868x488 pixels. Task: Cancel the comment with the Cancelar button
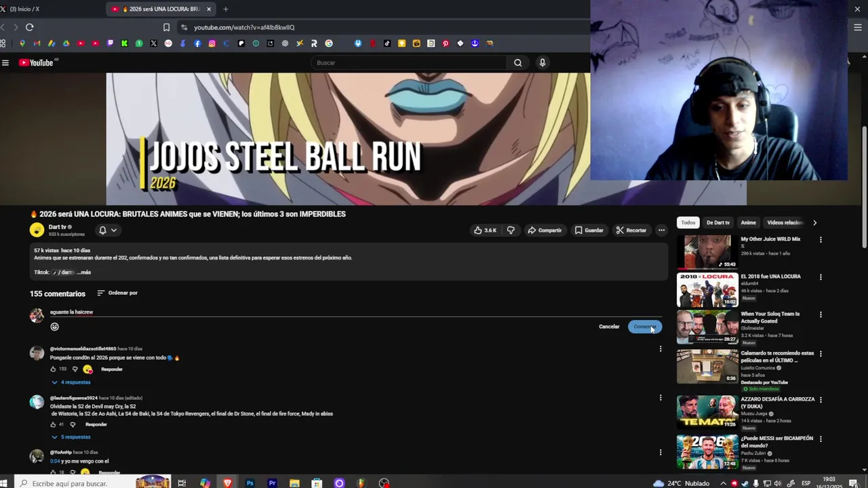tap(609, 327)
